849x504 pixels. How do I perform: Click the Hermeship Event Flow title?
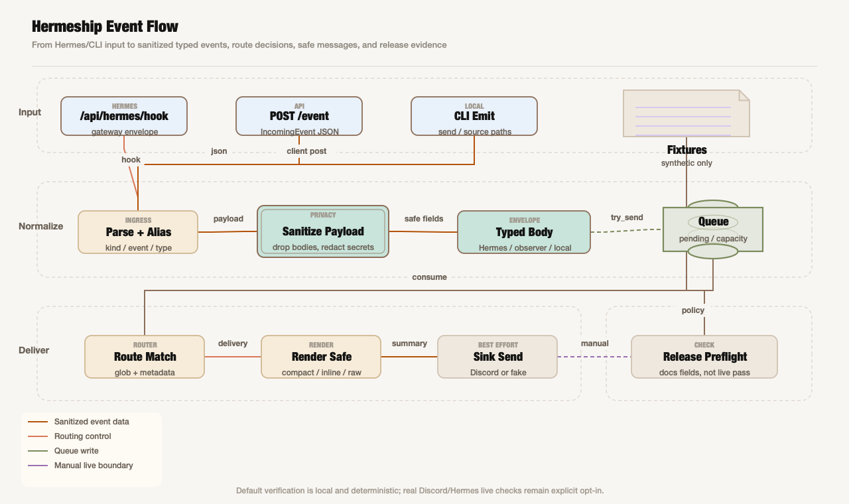(105, 27)
